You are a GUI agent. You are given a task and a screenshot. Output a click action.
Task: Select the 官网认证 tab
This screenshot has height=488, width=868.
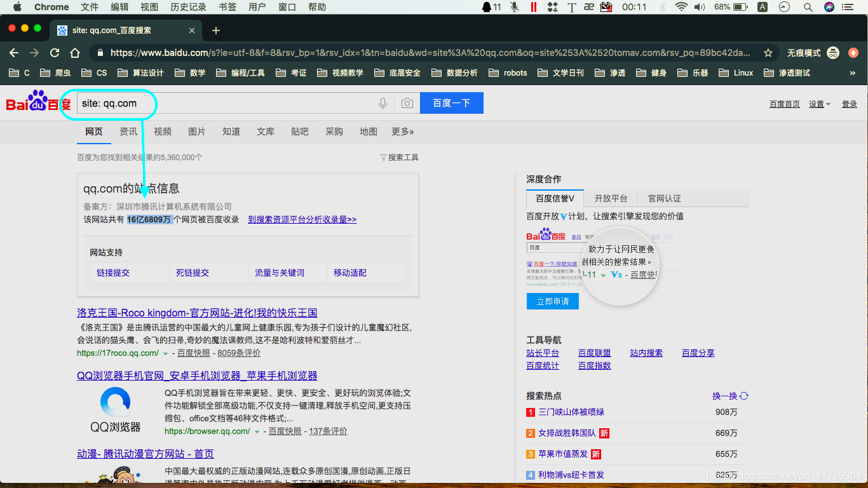coord(665,198)
